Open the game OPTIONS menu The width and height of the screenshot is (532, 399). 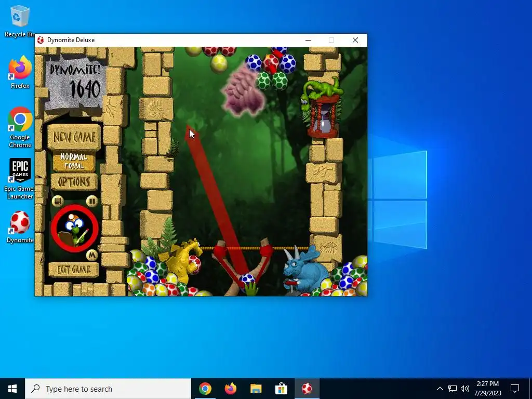pos(74,182)
